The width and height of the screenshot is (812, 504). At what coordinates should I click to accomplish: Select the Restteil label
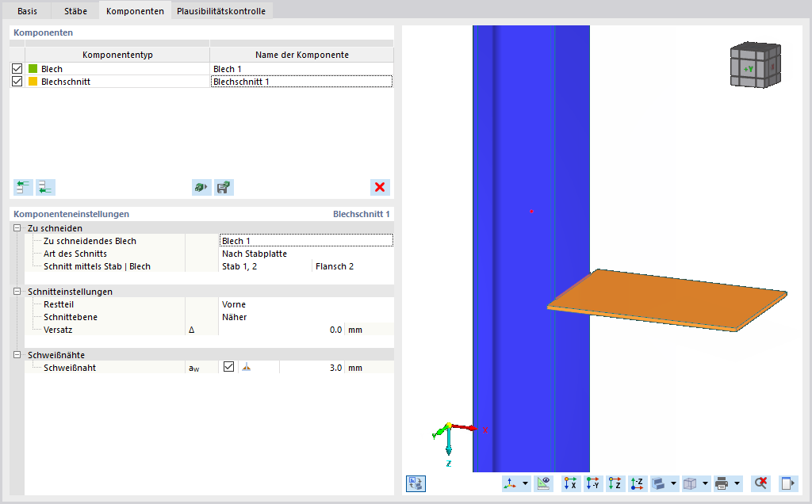(59, 304)
